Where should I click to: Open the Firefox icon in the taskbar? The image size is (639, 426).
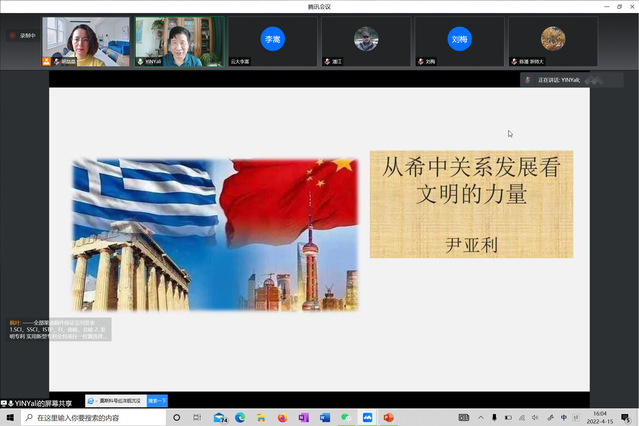[x=282, y=418]
